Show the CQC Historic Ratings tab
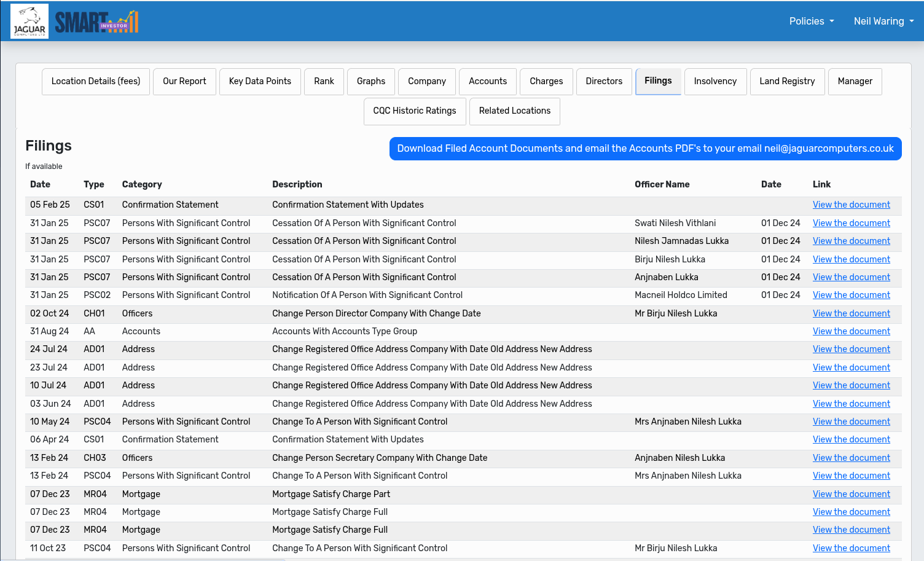This screenshot has height=561, width=924. [x=415, y=111]
